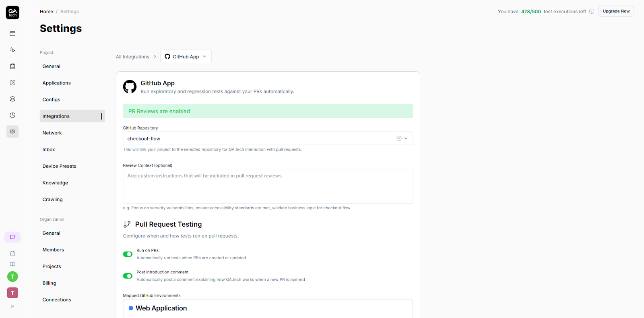644x318 pixels.
Task: Open the pie chart icon in sidebar
Action: coord(12,115)
